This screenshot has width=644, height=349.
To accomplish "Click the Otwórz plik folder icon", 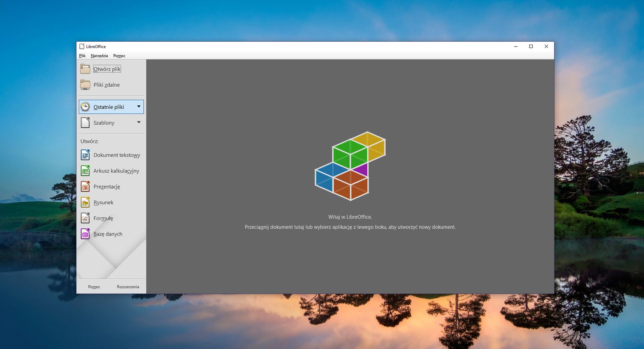I will (x=85, y=69).
